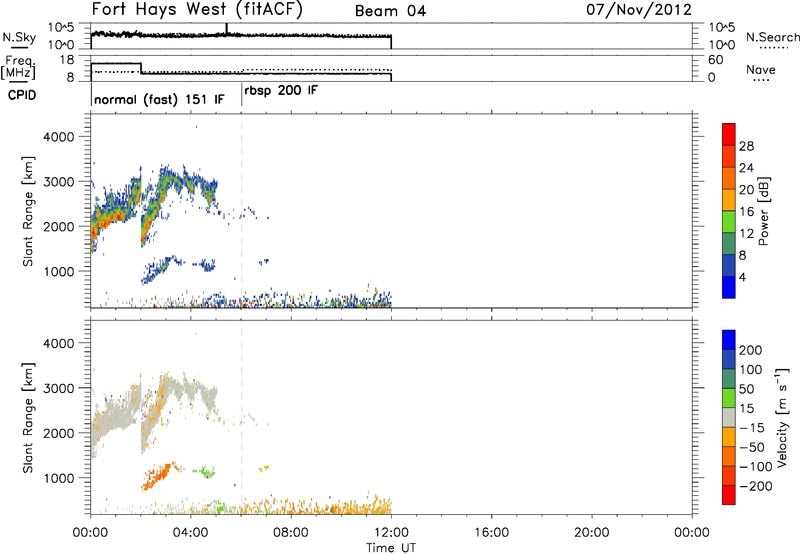
Task: Click the '1000' tick in Velocity panel
Action: click(59, 478)
